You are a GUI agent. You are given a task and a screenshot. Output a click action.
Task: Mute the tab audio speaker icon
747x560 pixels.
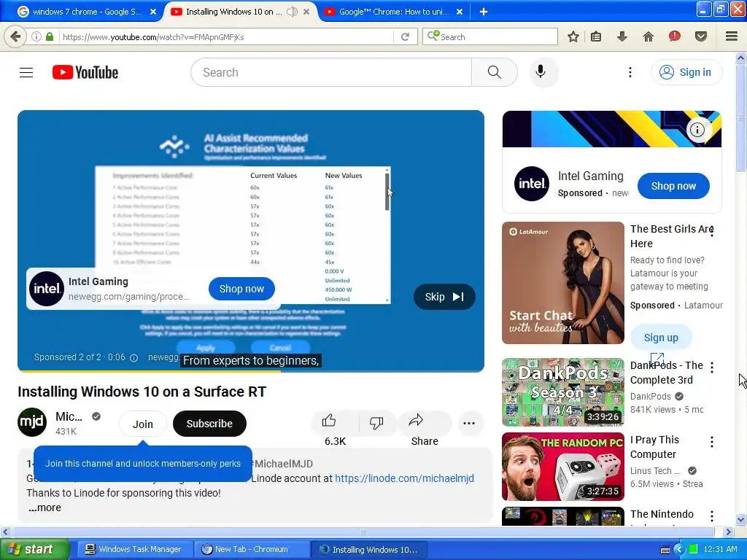(x=292, y=12)
